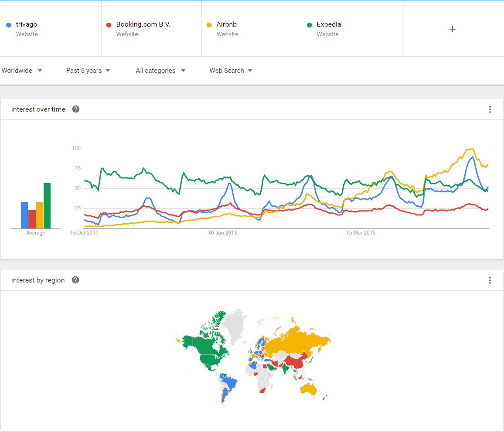Click the red Booking.com B.V. dot

pos(109,25)
